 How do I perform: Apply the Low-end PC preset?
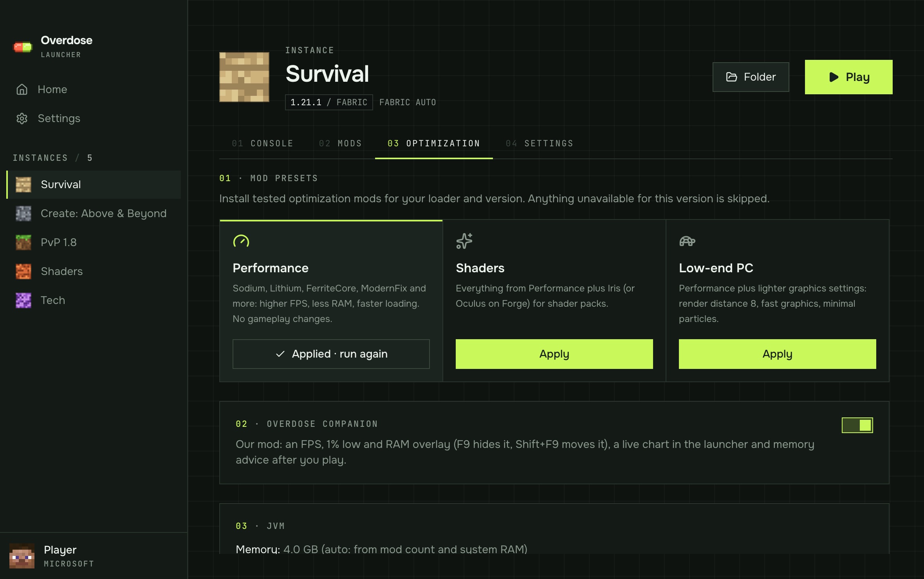(x=778, y=354)
